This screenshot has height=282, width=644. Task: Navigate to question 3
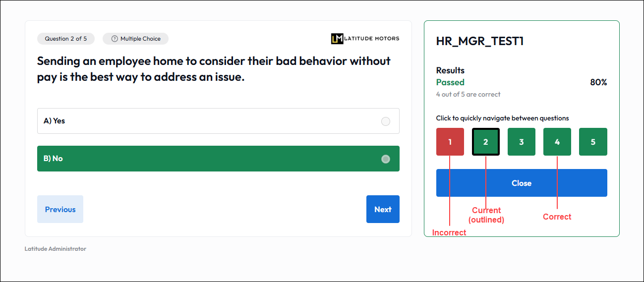tap(522, 142)
